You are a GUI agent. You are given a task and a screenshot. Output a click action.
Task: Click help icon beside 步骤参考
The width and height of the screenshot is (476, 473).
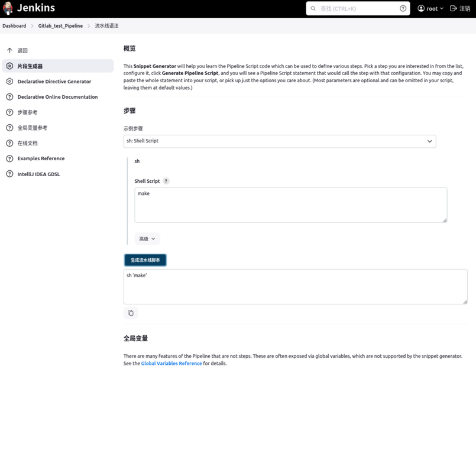pos(9,112)
